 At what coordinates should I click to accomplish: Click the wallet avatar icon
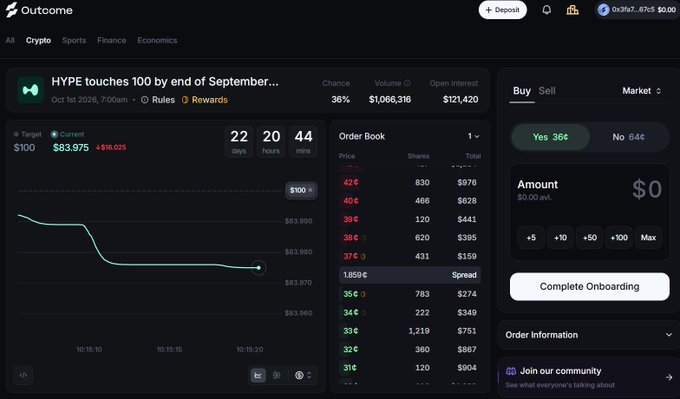coord(603,10)
